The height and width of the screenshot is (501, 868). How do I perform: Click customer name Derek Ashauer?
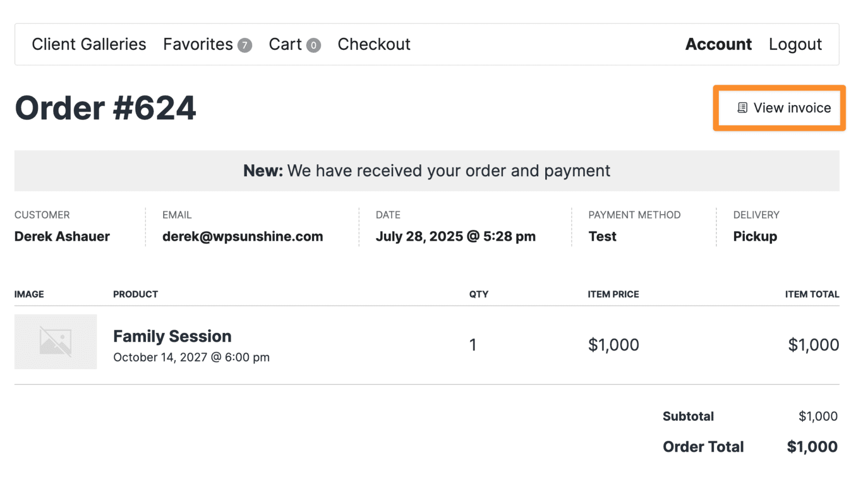pyautogui.click(x=62, y=236)
